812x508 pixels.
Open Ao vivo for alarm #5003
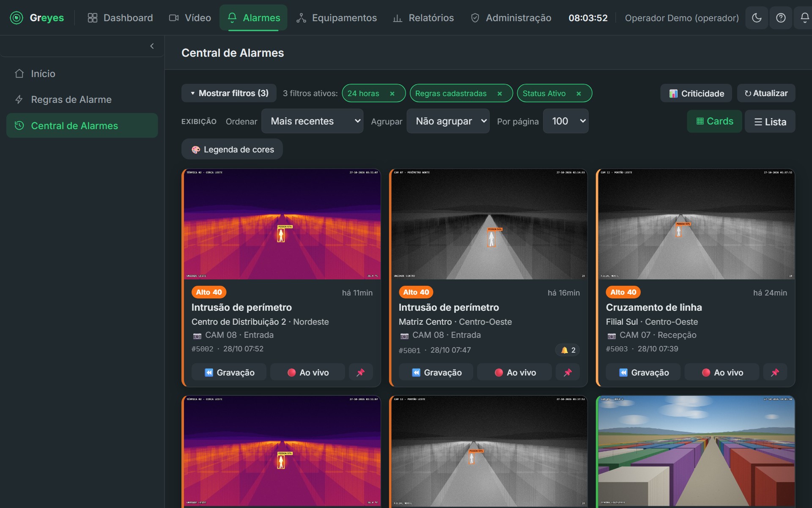click(x=722, y=373)
